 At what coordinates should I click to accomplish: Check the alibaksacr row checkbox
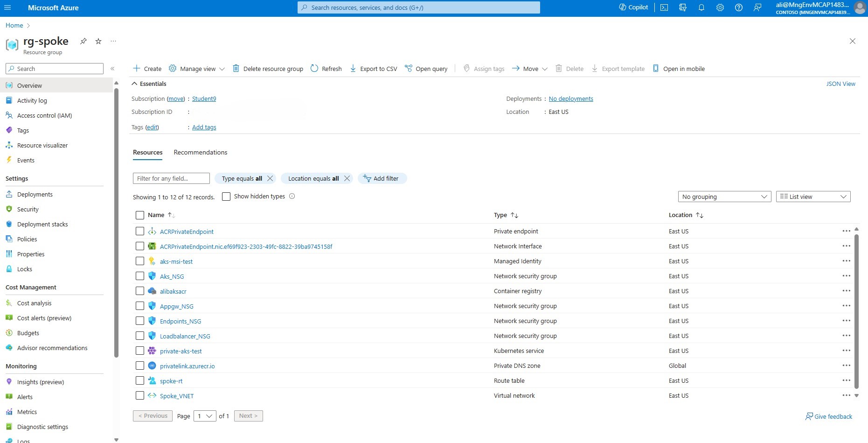(x=140, y=291)
